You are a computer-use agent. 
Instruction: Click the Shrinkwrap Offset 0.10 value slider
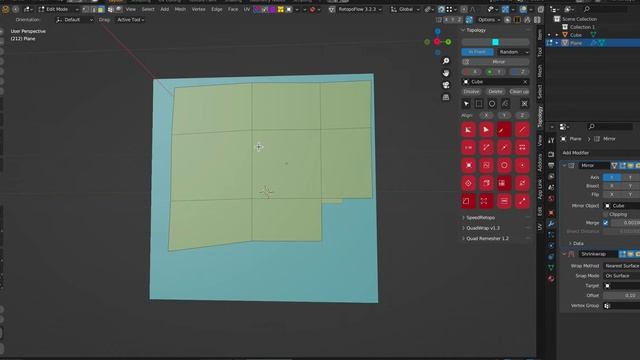tap(622, 295)
